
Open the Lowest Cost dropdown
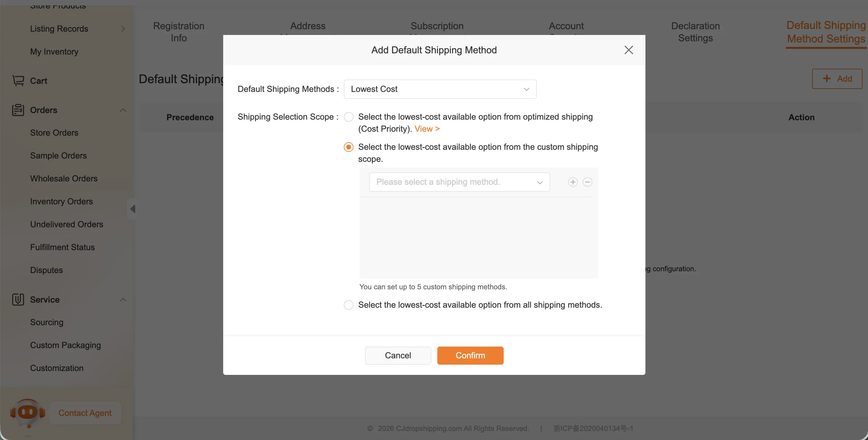(x=440, y=89)
